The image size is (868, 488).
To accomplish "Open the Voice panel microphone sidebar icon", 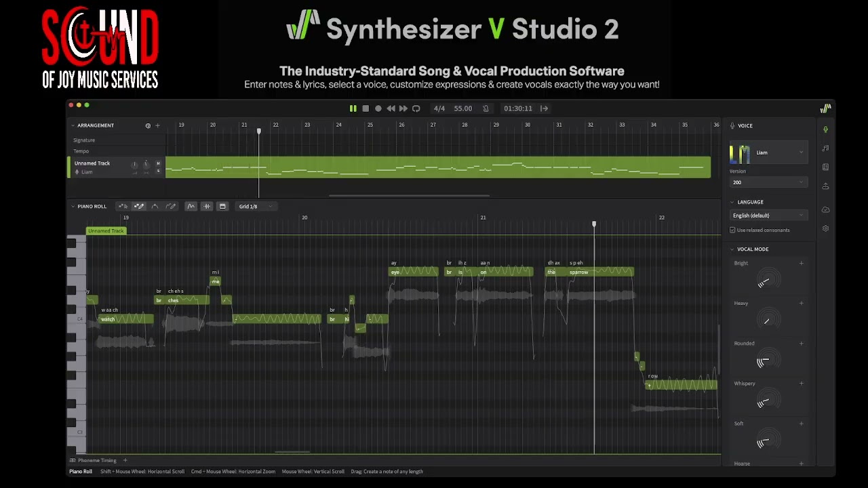I will [825, 129].
